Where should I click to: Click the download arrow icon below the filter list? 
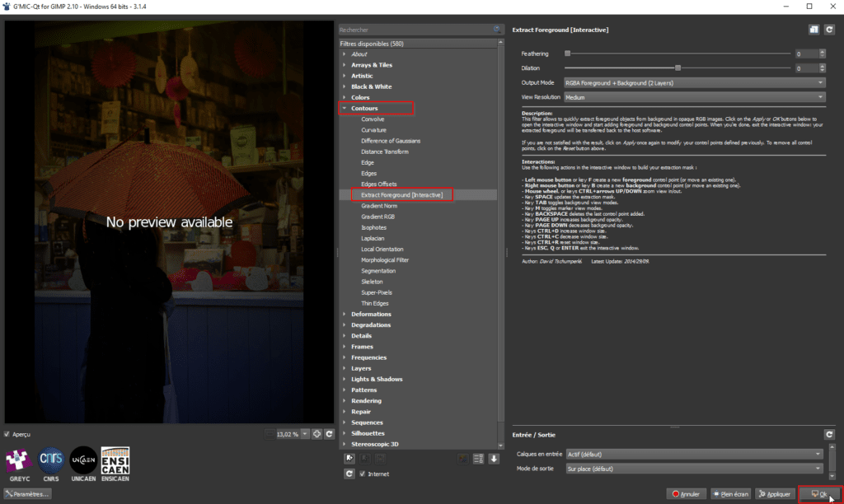494,459
